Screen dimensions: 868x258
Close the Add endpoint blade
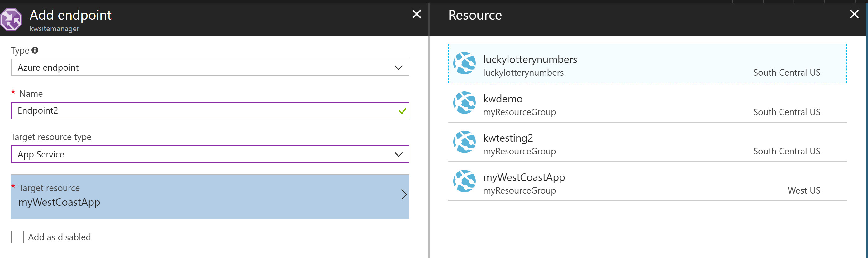click(x=417, y=14)
